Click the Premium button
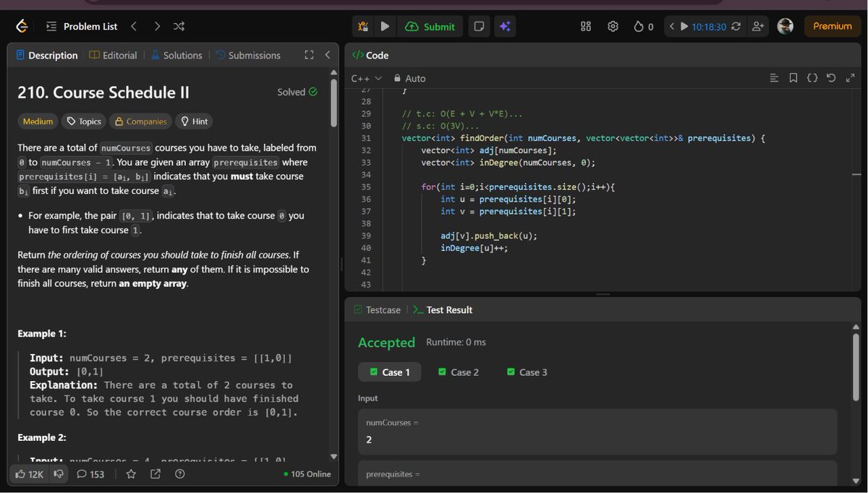The height and width of the screenshot is (493, 868). coord(833,26)
